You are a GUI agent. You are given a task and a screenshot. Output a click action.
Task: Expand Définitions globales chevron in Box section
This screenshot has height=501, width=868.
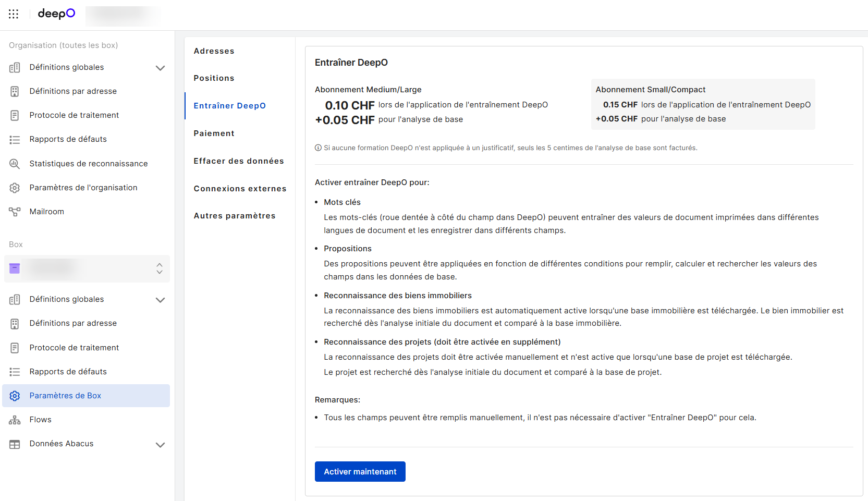tap(160, 300)
